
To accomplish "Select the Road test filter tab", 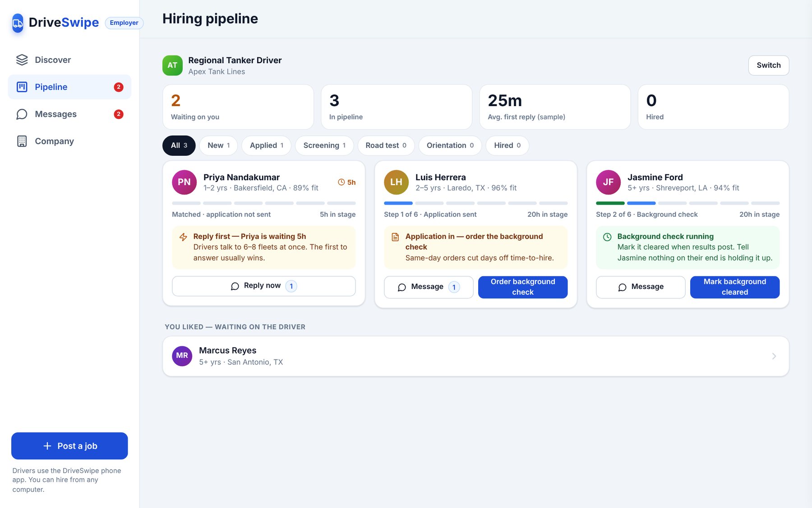I will (386, 145).
